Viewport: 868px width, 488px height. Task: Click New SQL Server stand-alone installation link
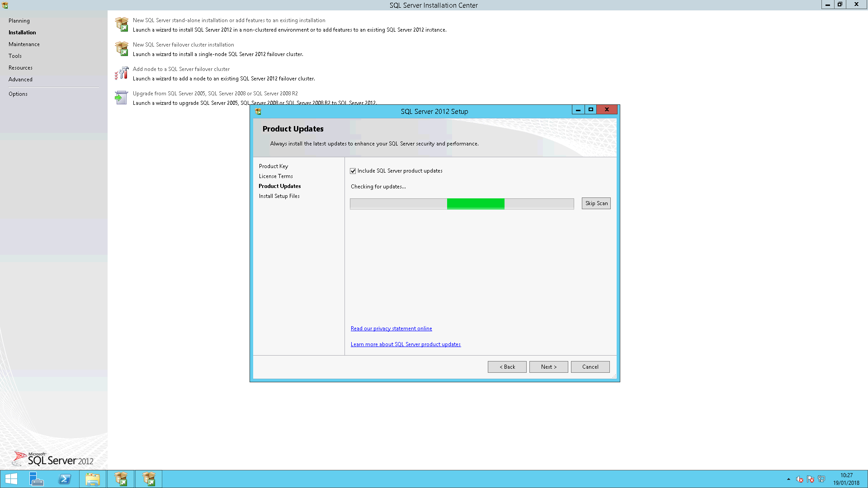(229, 20)
